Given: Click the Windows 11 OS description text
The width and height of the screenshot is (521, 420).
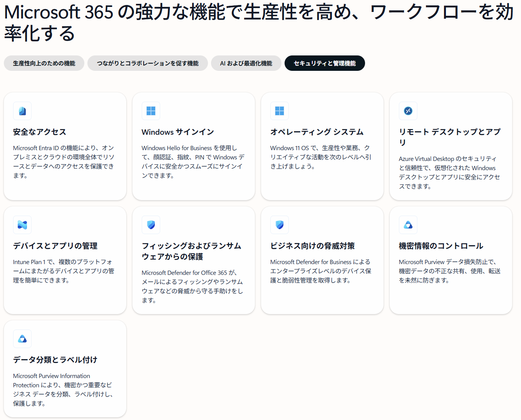Looking at the screenshot, I should pos(321,157).
